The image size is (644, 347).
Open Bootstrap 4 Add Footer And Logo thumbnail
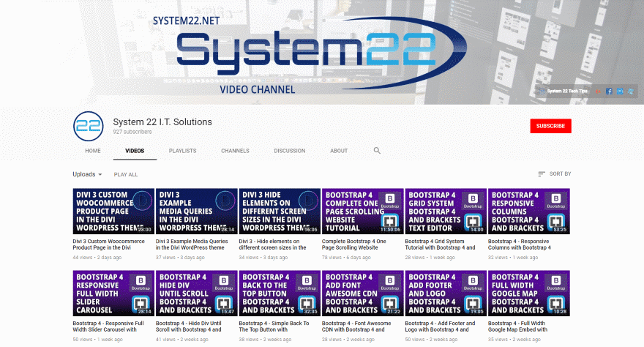[x=446, y=294]
